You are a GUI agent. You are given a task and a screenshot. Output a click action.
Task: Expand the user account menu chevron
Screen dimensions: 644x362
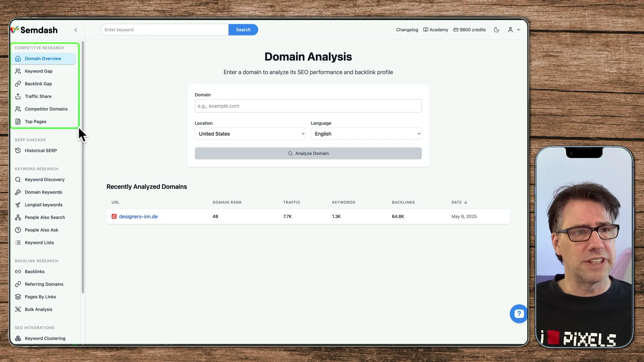[519, 29]
